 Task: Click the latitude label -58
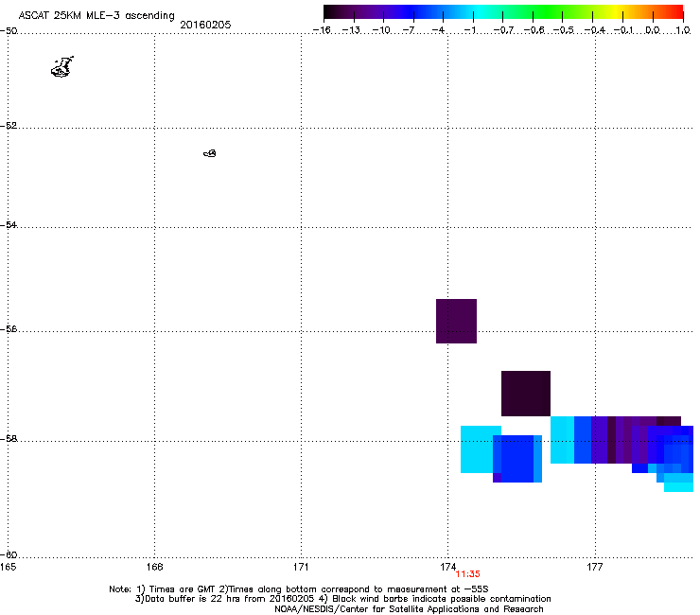pyautogui.click(x=9, y=439)
